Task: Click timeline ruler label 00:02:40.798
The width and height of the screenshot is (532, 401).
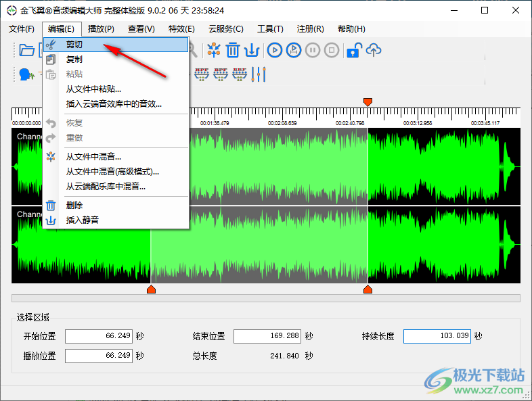Action: (350, 123)
